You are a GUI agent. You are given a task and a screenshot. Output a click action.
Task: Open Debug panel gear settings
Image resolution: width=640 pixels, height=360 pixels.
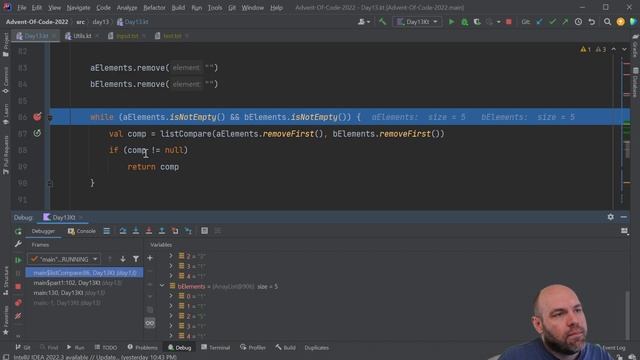pos(611,217)
